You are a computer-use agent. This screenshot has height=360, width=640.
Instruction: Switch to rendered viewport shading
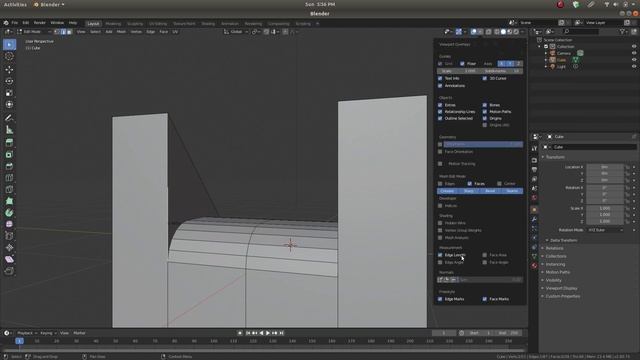point(516,31)
